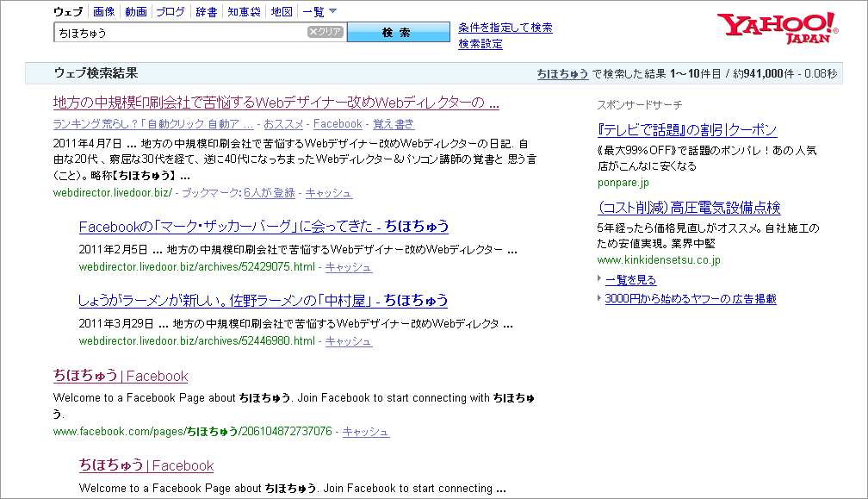Image resolution: width=868 pixels, height=499 pixels.
Task: Switch to the 画像 search tab
Action: (x=103, y=11)
